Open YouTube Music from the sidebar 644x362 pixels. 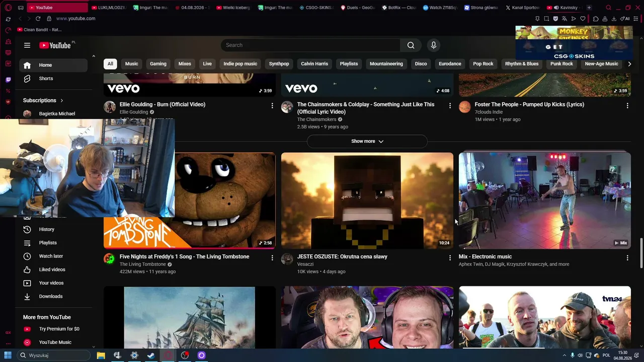coord(54,342)
